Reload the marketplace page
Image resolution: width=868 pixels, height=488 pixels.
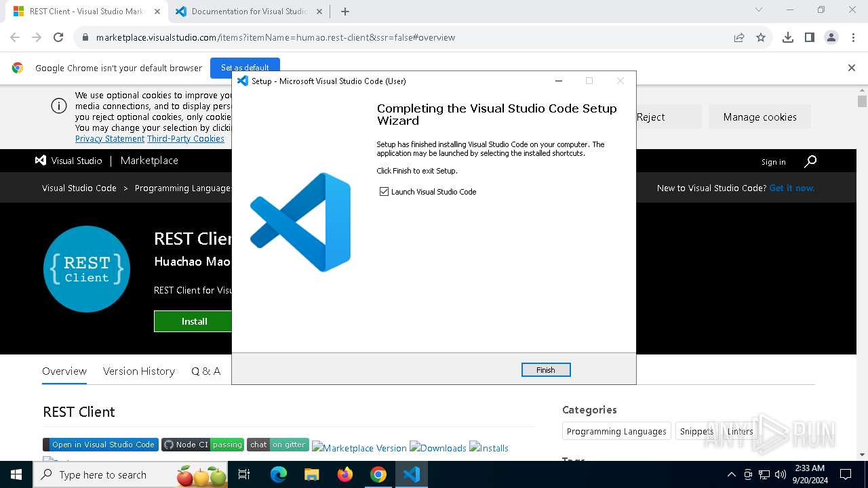point(58,37)
